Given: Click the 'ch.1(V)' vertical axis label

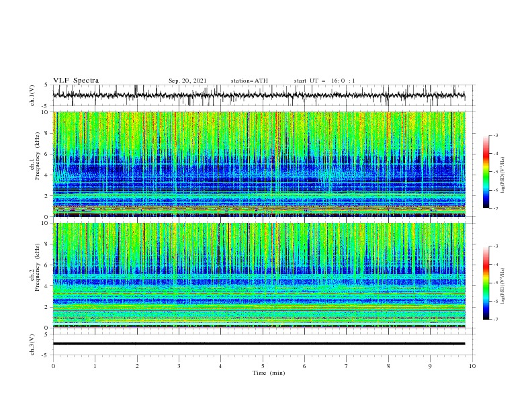Looking at the screenshot, I should 32,95.
